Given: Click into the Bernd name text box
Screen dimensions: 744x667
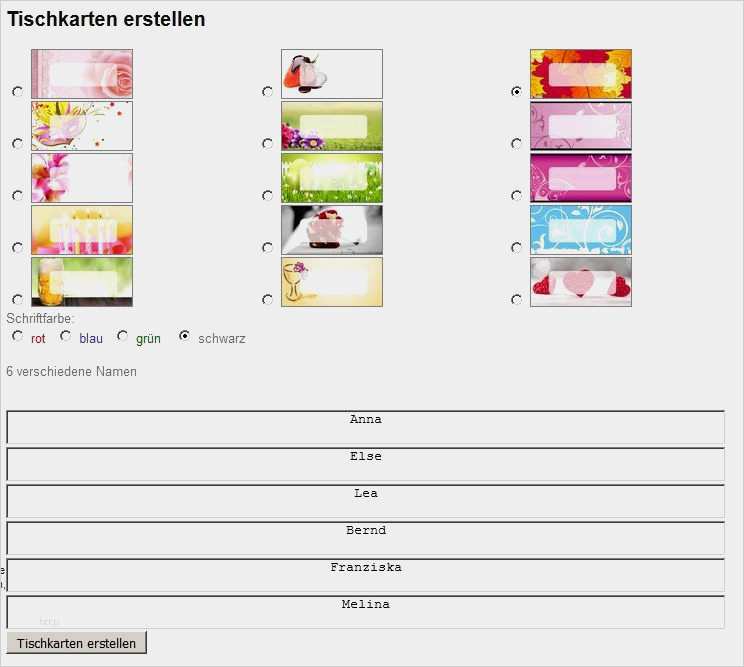Looking at the screenshot, I should (x=365, y=538).
